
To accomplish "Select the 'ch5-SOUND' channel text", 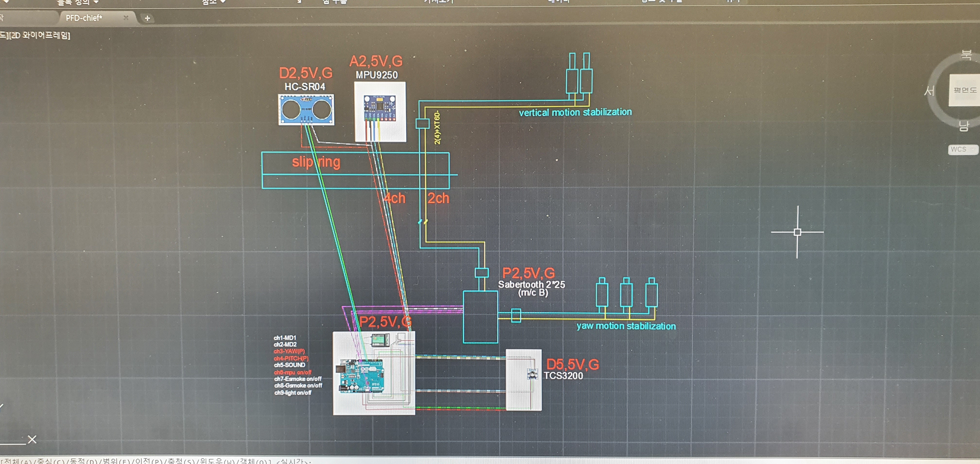I will [x=289, y=365].
